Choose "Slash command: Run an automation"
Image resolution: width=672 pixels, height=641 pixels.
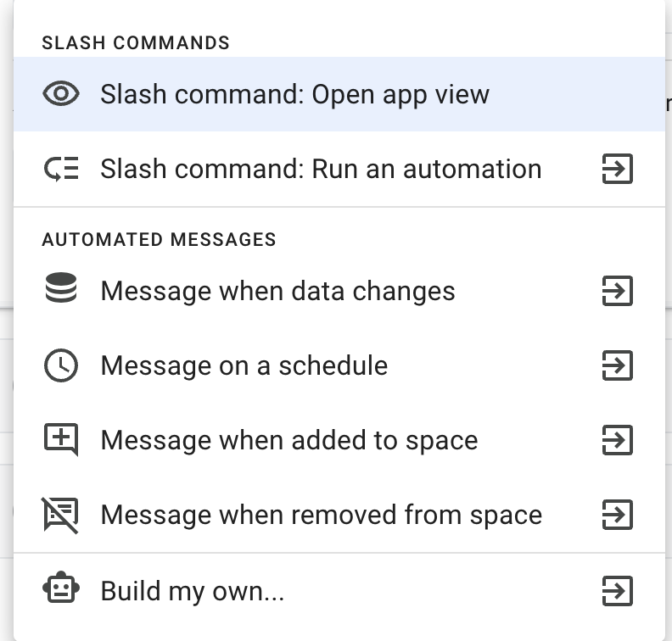(x=321, y=169)
